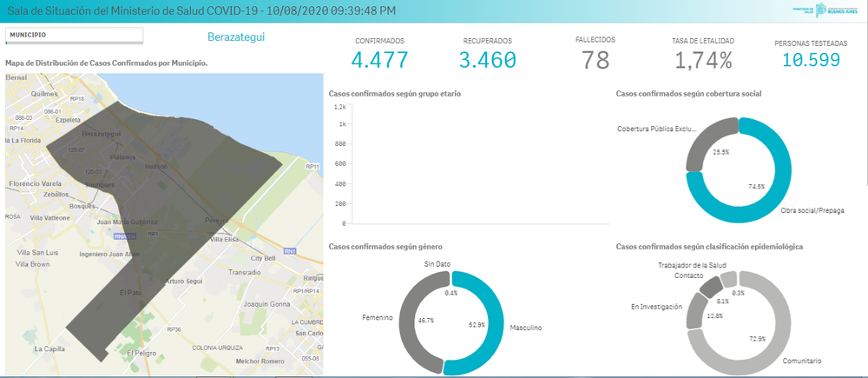Click the RP11 road marker near coast
Image resolution: width=868 pixels, height=378 pixels.
312,166
